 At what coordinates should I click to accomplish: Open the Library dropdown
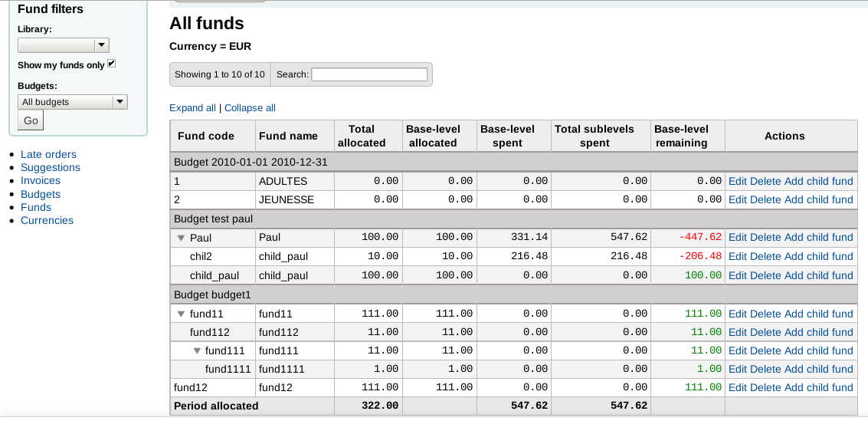coord(63,45)
